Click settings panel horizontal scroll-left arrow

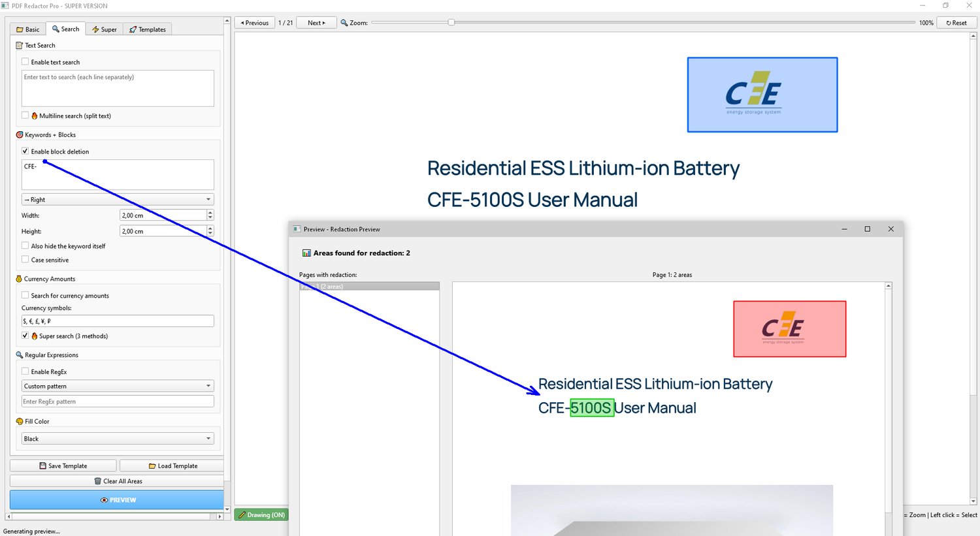[8, 516]
